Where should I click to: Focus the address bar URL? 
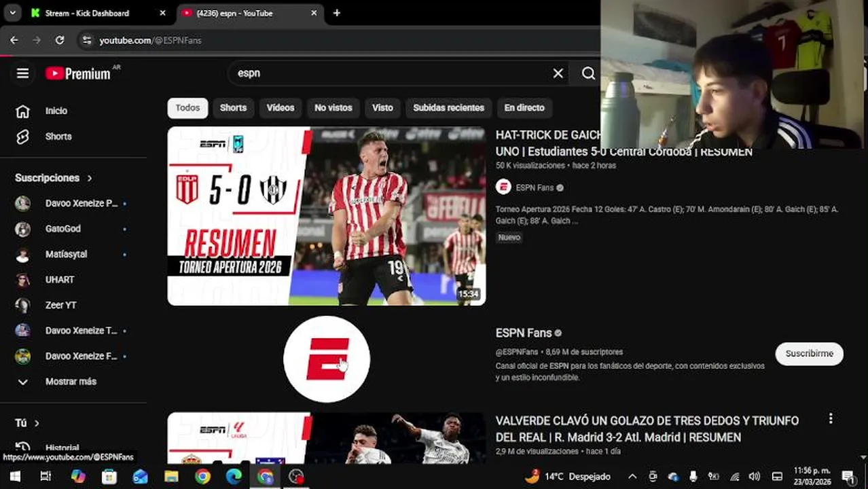[x=151, y=41]
